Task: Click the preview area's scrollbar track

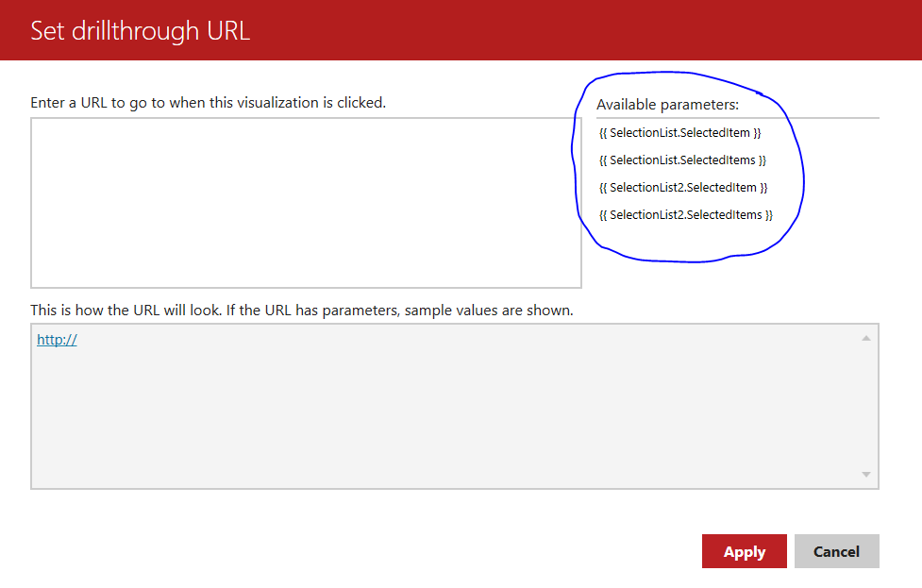Action: [x=866, y=406]
